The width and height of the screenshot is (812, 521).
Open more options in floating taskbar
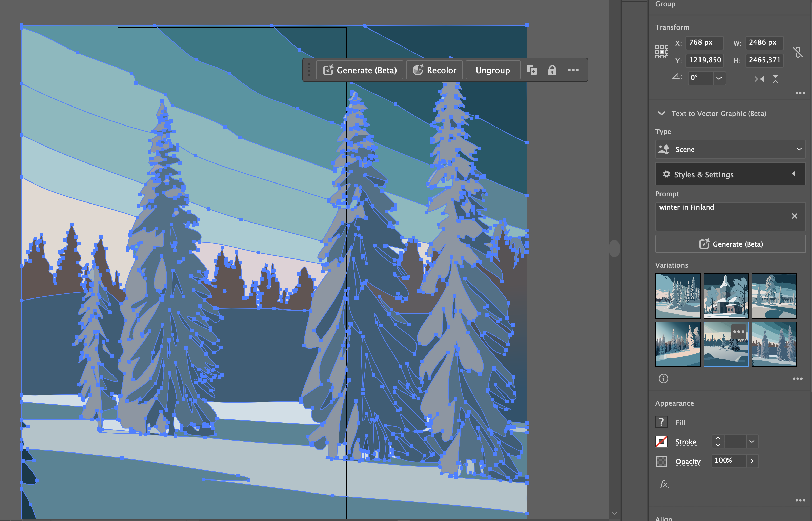(573, 70)
